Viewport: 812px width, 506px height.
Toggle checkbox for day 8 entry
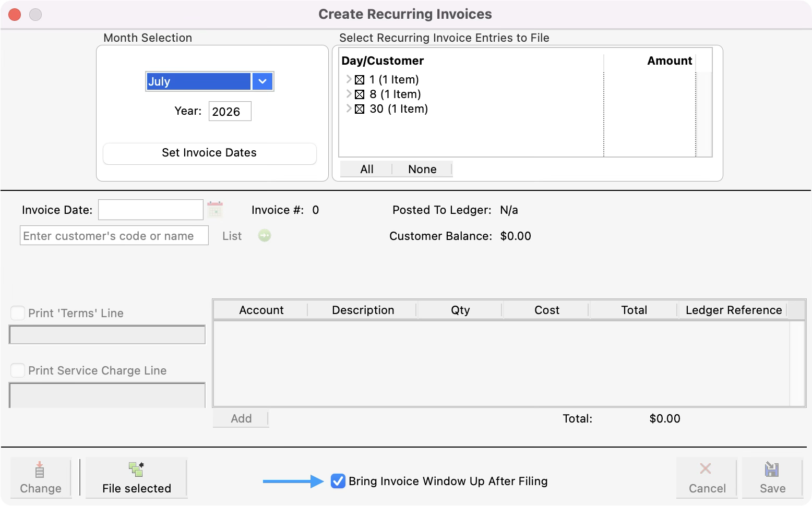click(x=360, y=94)
